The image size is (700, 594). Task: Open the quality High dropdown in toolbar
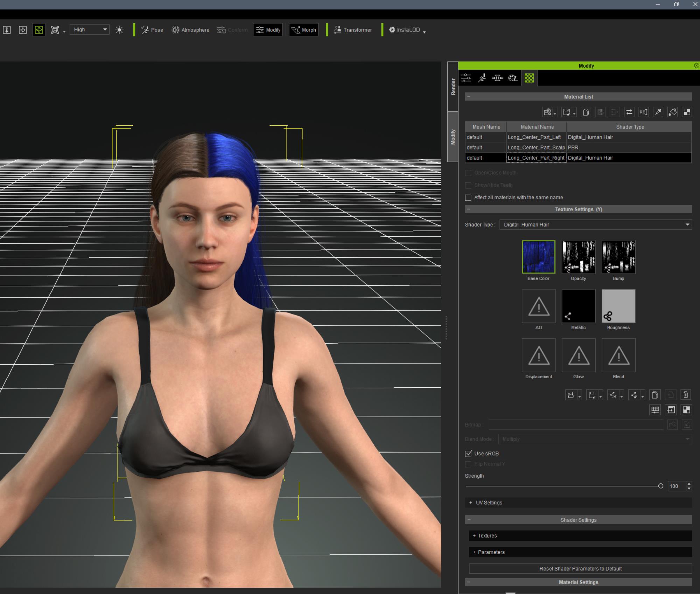tap(90, 30)
